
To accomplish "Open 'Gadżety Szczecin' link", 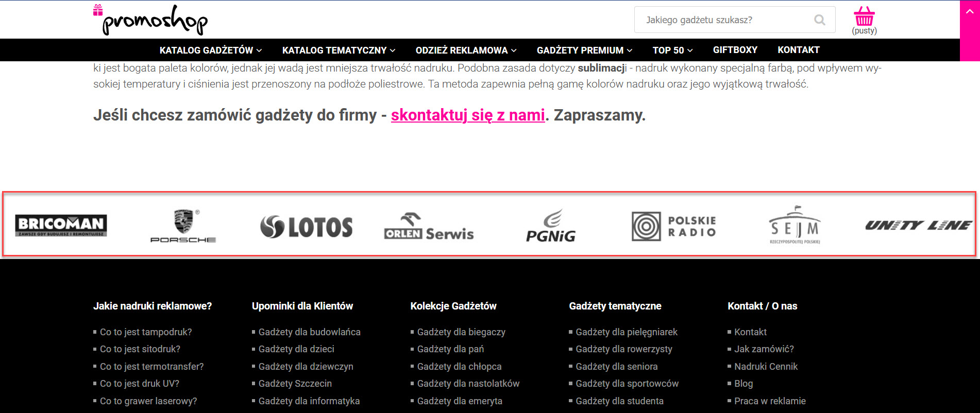I will point(295,384).
